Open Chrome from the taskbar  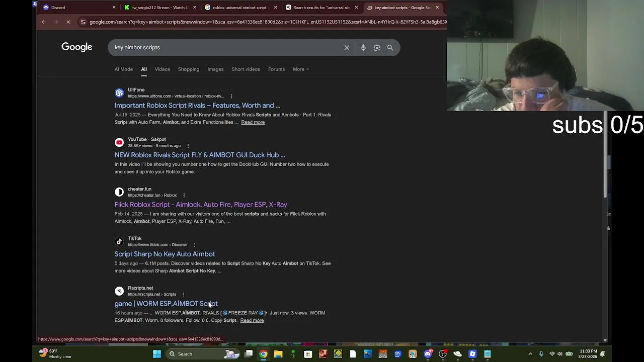(263, 354)
